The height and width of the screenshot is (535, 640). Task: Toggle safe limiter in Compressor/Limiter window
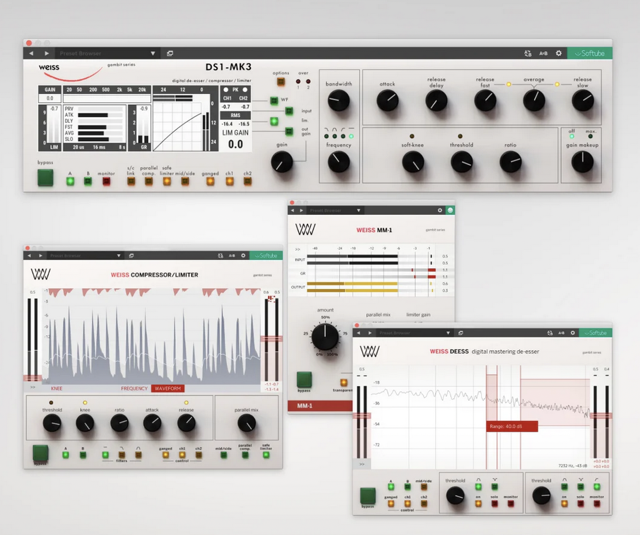[266, 455]
